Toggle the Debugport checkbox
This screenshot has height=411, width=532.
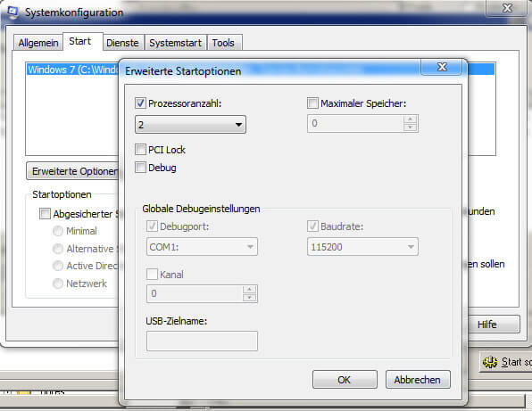(x=152, y=226)
